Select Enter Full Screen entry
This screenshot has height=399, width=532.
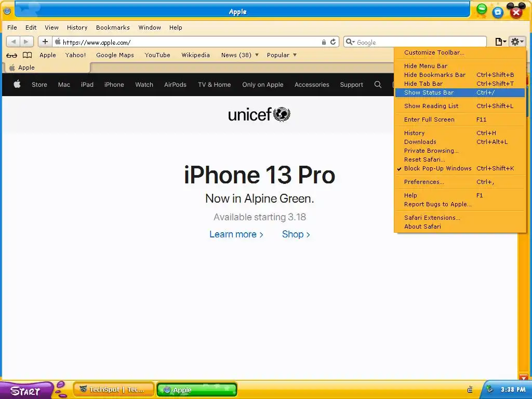click(460, 119)
